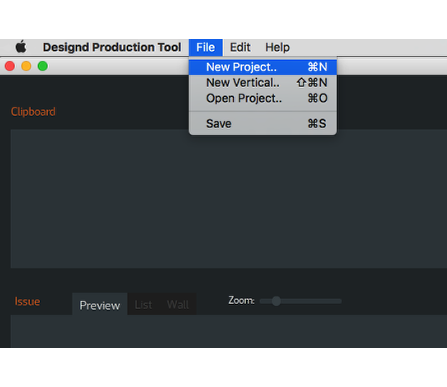Select Open Project.. menu entry
Screen dimensions: 447x387
coord(263,98)
